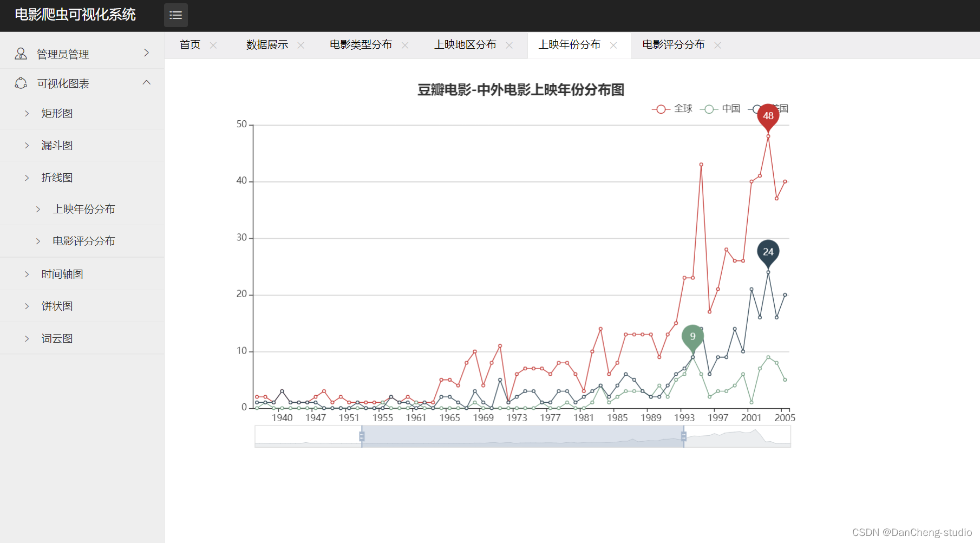Click the 2005 x-axis label
The width and height of the screenshot is (980, 543).
coord(785,418)
